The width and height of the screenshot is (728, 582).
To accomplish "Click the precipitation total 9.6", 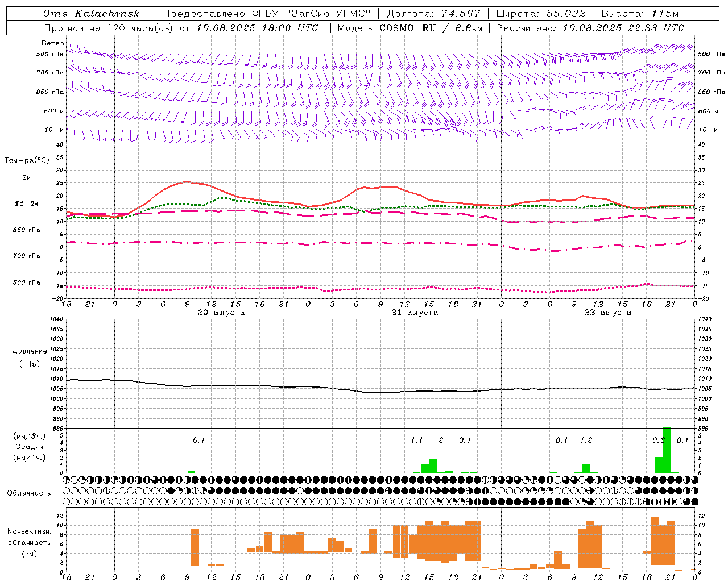I will [659, 440].
